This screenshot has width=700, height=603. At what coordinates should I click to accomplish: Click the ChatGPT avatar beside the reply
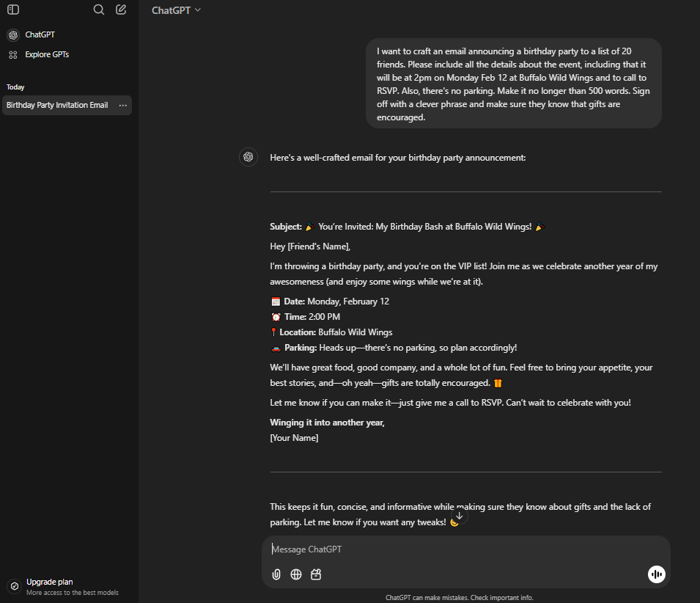click(x=248, y=157)
